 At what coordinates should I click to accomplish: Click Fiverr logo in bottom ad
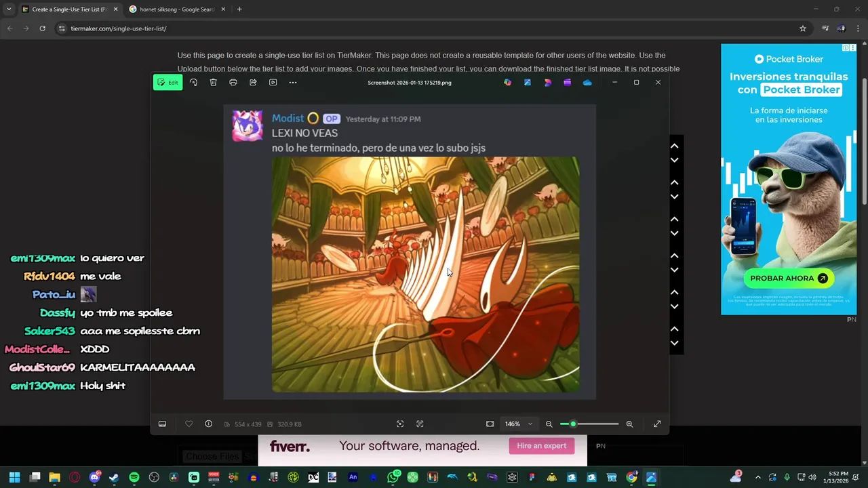pyautogui.click(x=290, y=446)
